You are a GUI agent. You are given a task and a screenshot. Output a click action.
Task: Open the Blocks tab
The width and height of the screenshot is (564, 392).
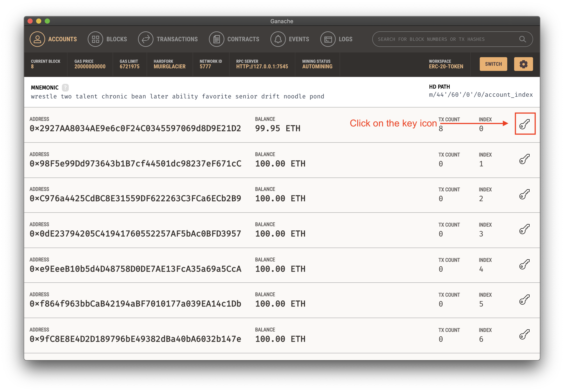pos(108,39)
